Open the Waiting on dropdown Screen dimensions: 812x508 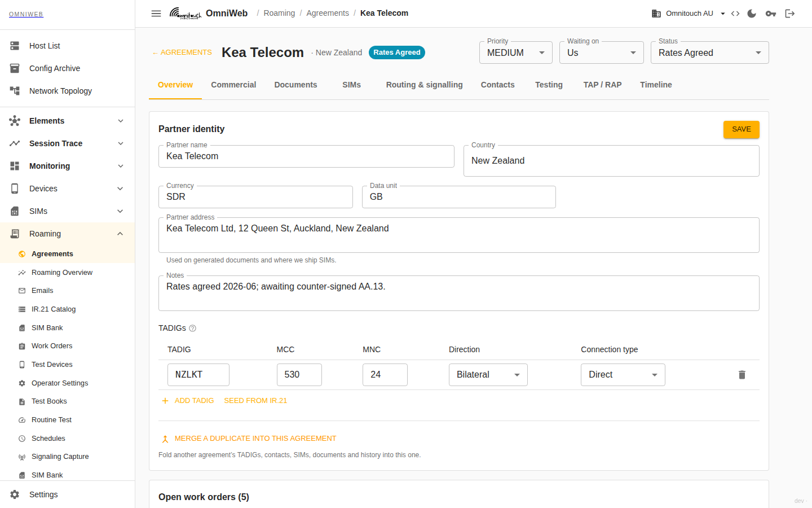point(602,52)
